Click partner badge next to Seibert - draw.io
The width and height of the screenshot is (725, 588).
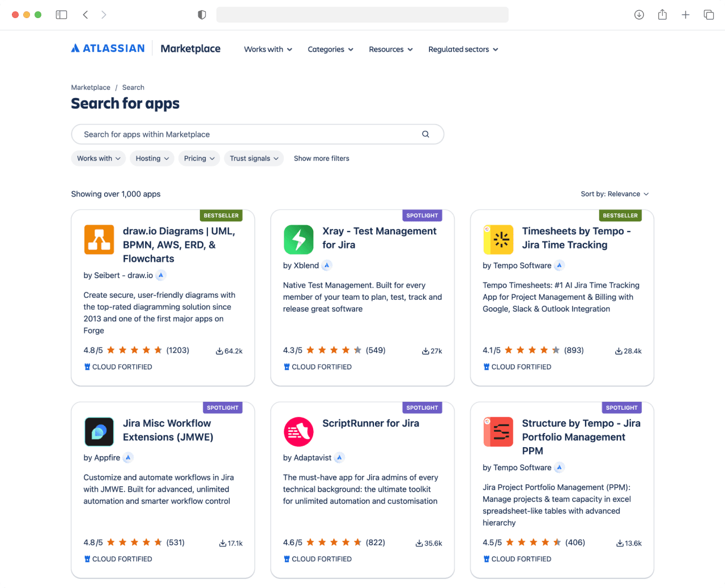click(161, 275)
